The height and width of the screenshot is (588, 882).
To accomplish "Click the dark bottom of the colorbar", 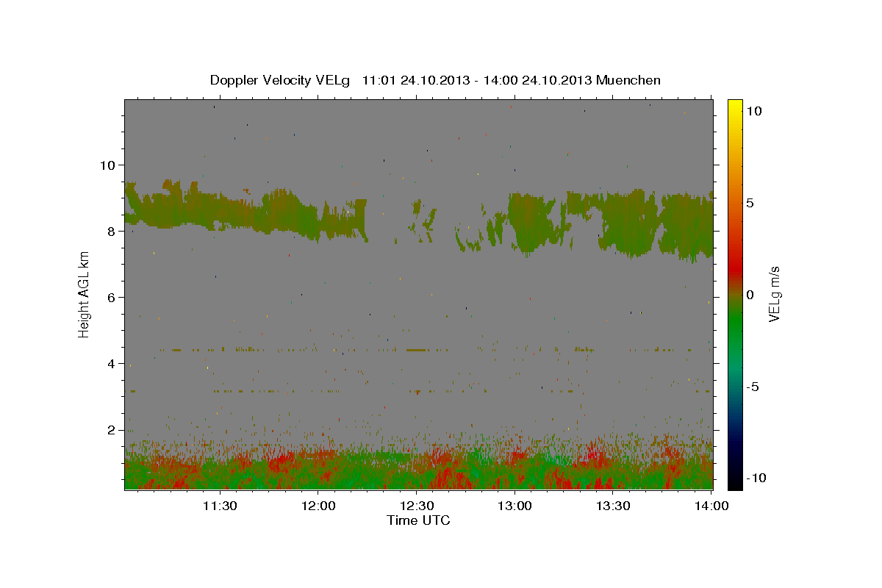I will pos(735,478).
